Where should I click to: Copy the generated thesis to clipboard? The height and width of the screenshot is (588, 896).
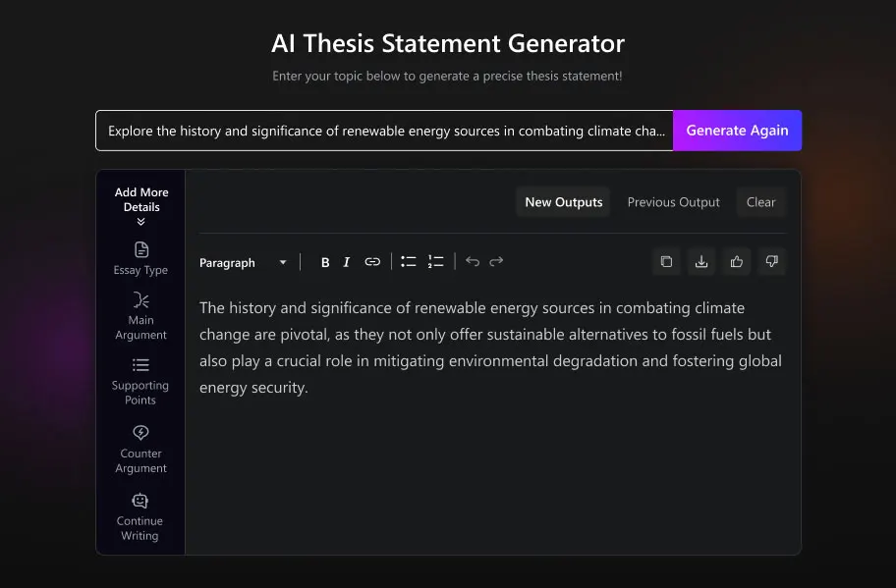tap(666, 261)
